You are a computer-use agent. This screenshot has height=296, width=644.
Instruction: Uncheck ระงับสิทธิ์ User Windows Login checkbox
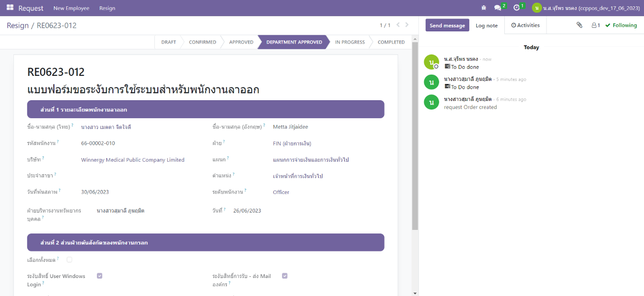click(x=100, y=276)
